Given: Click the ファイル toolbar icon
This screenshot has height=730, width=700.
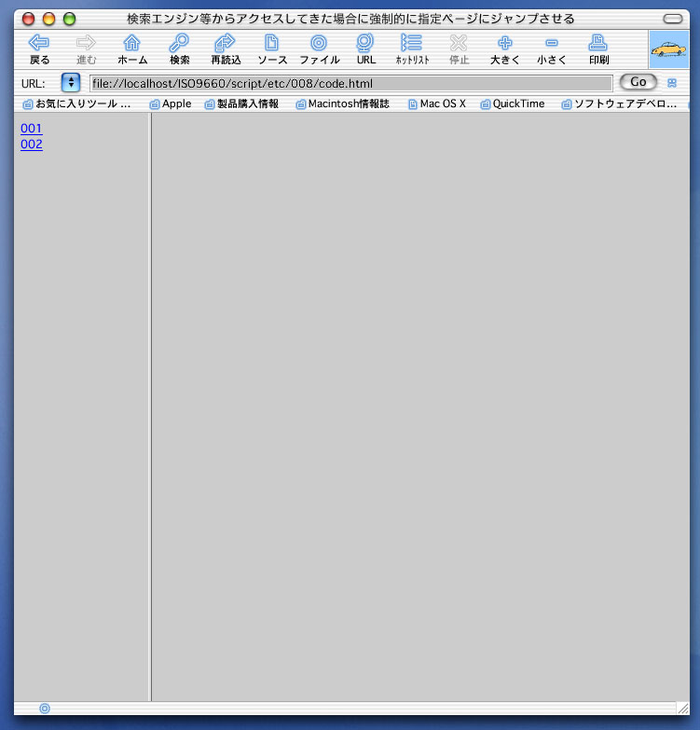Looking at the screenshot, I should [x=319, y=43].
